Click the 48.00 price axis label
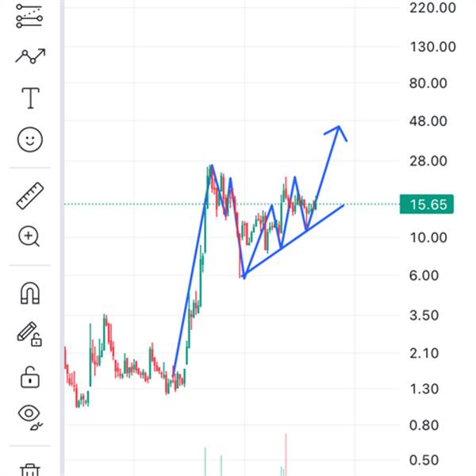Viewport: 476px width, 476px height. (428, 121)
